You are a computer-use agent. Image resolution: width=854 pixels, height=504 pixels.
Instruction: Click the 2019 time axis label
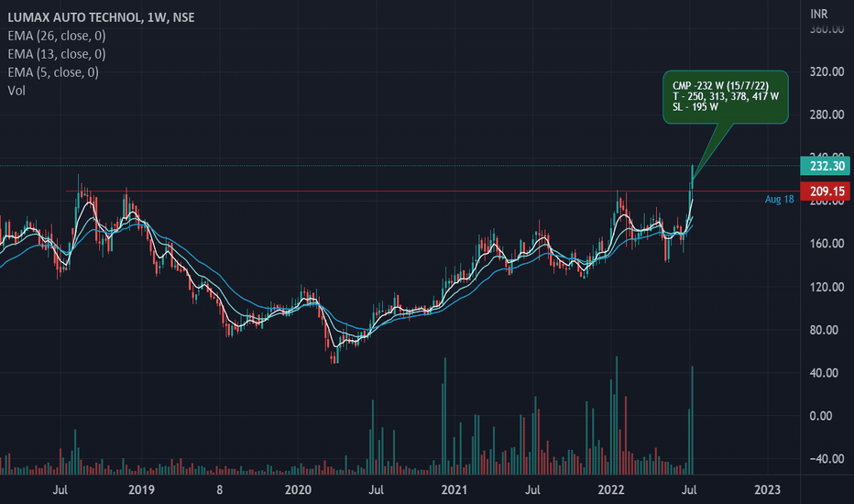pos(141,490)
